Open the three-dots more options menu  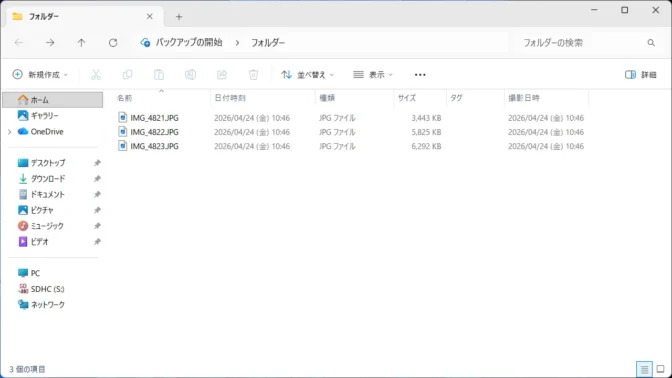coord(420,75)
